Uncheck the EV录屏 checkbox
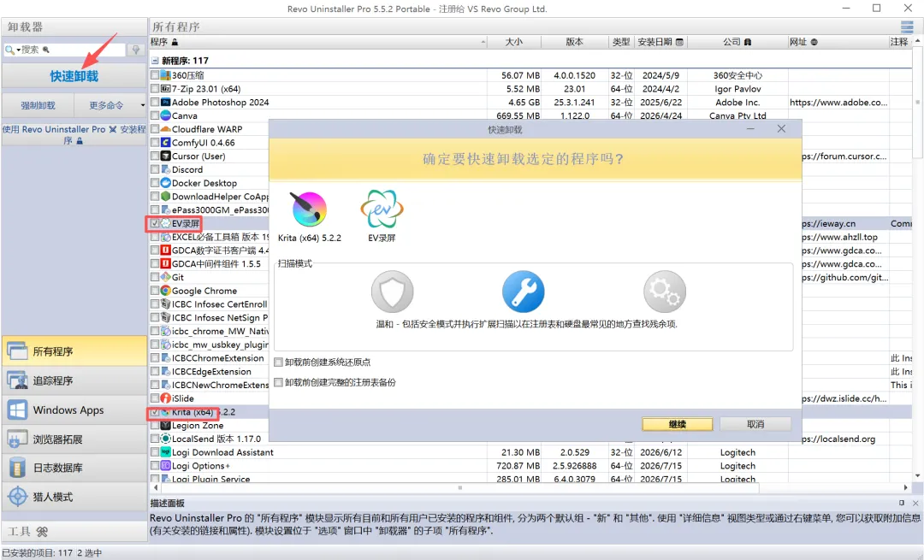Screen dimensions: 924x560 point(154,223)
